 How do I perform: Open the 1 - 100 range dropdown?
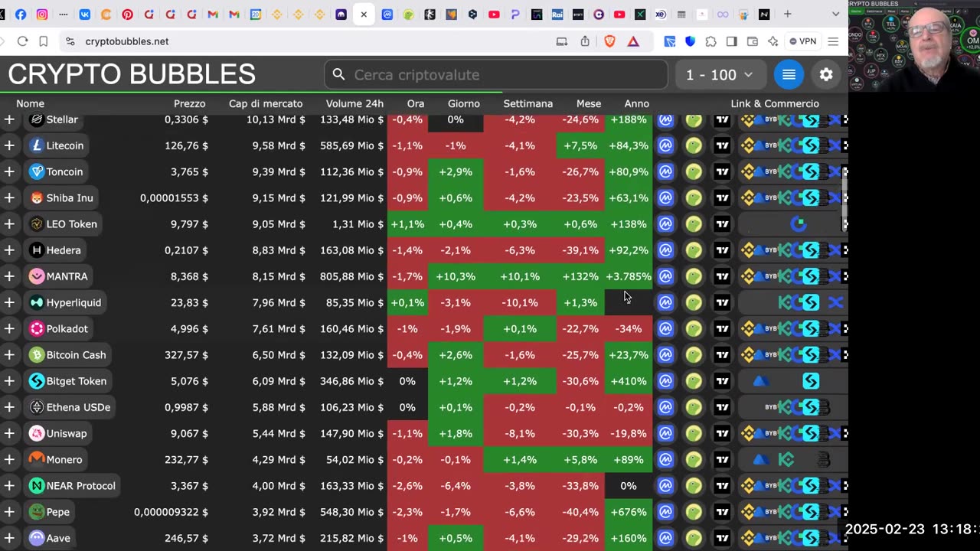(x=719, y=74)
